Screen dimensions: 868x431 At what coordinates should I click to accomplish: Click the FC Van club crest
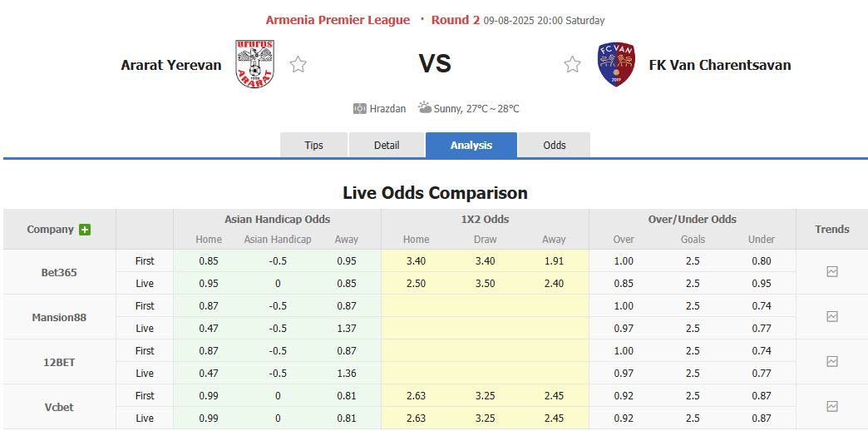(x=616, y=64)
